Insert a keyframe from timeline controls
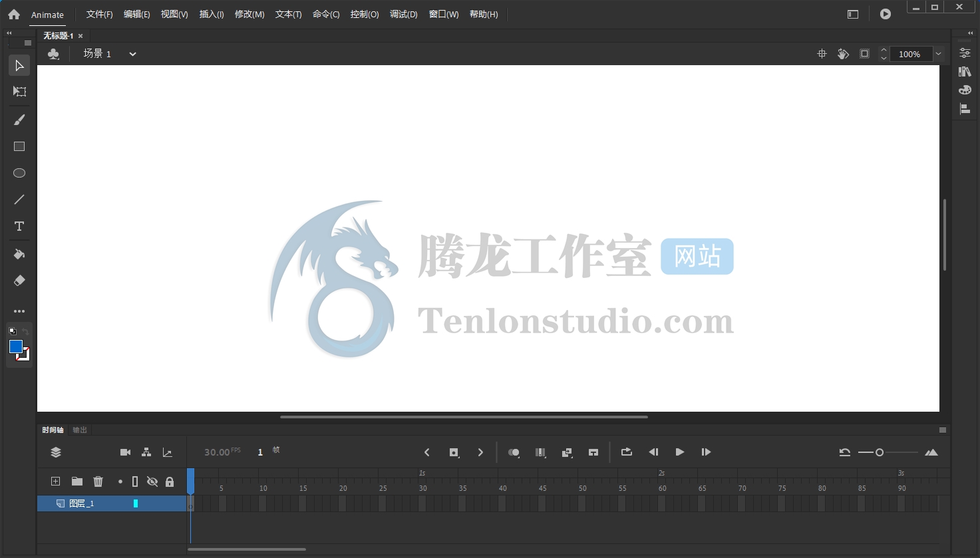The image size is (980, 558). click(454, 452)
